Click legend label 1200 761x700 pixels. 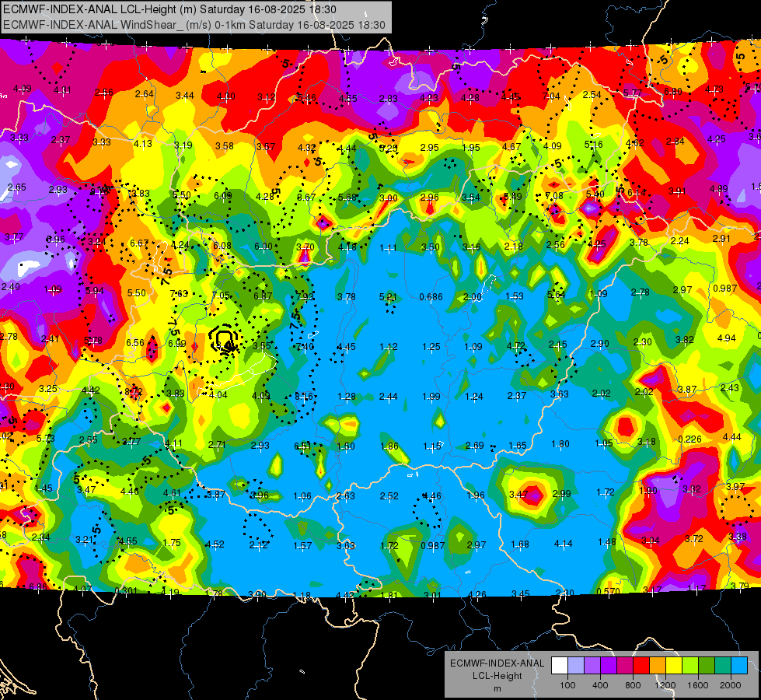point(665,685)
